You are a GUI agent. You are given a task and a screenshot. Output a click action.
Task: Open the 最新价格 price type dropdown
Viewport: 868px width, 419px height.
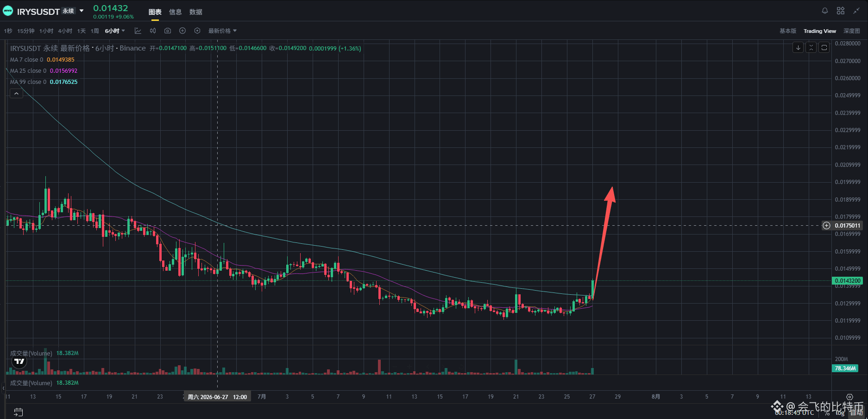222,31
